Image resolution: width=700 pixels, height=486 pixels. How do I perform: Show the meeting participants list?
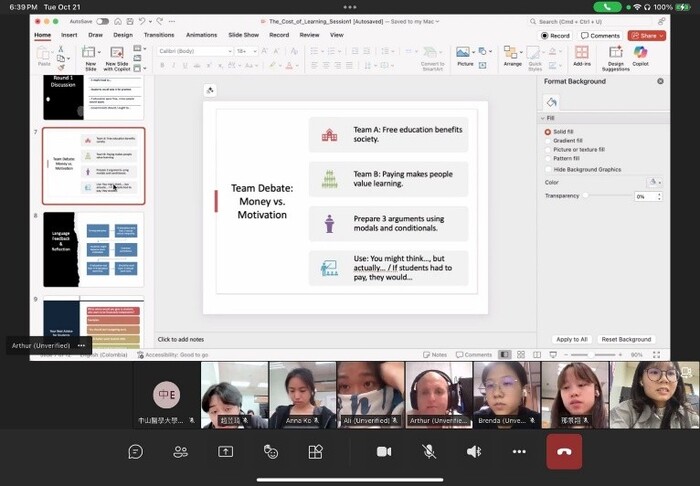tap(180, 452)
